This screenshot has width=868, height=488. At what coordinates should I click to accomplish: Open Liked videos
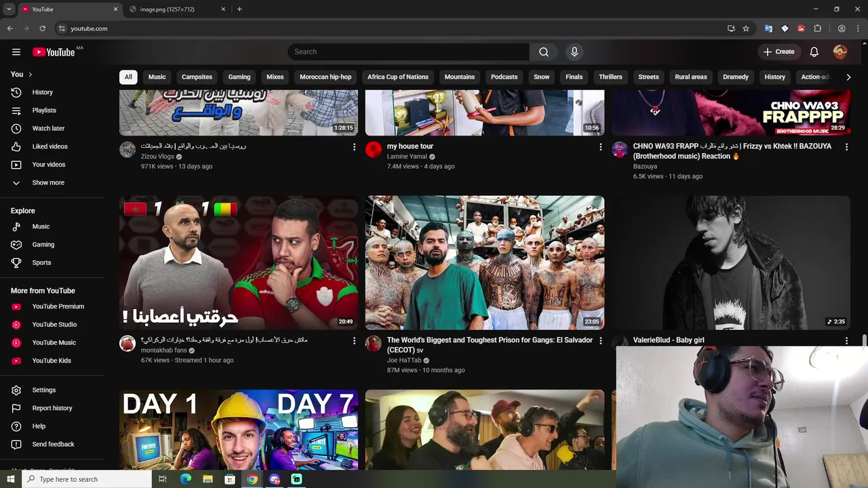click(50, 146)
